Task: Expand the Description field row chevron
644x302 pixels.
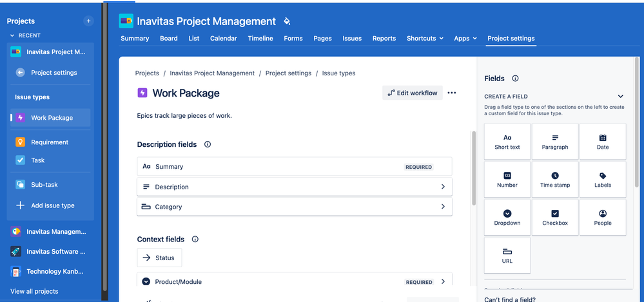Action: tap(443, 187)
